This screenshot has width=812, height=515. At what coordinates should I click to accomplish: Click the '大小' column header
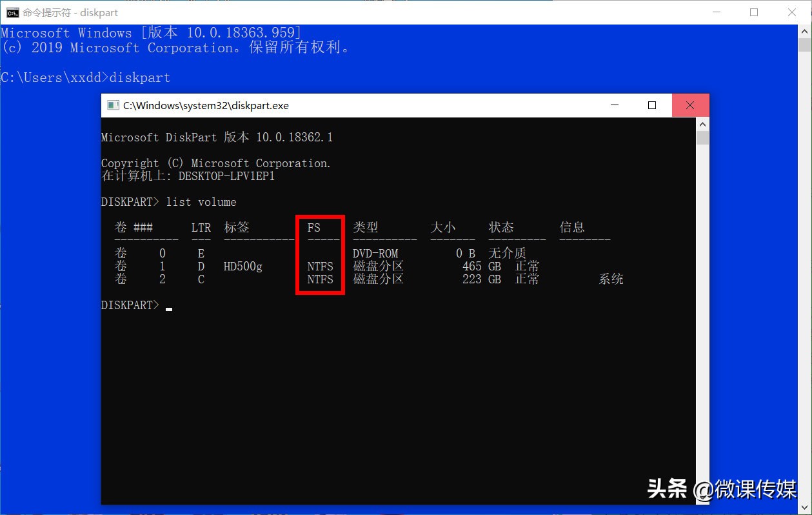443,227
